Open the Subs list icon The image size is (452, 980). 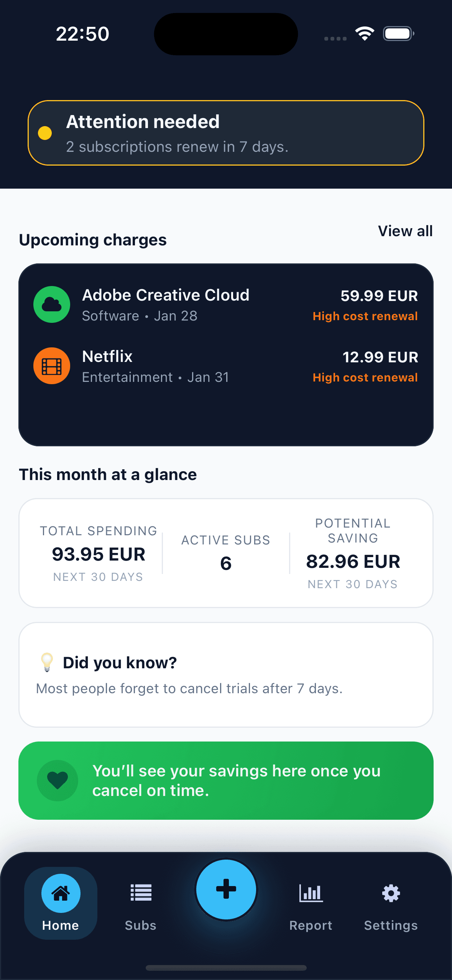pos(141,893)
